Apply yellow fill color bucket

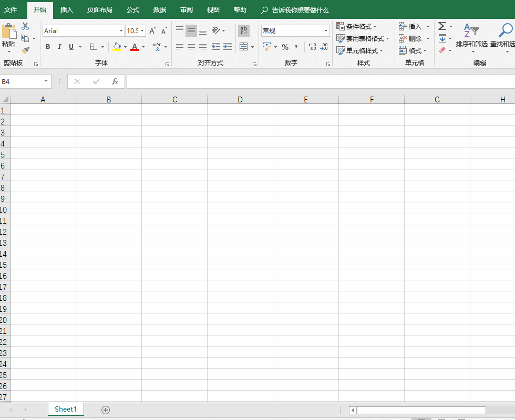(x=117, y=47)
